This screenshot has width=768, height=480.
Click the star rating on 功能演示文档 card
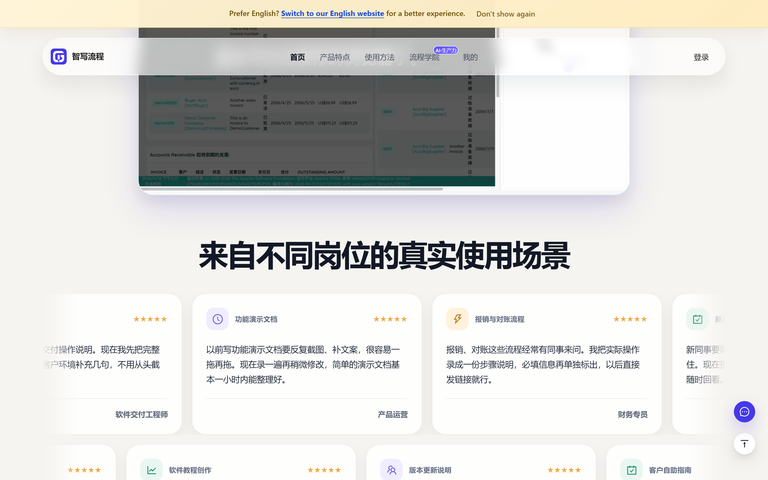(x=390, y=319)
